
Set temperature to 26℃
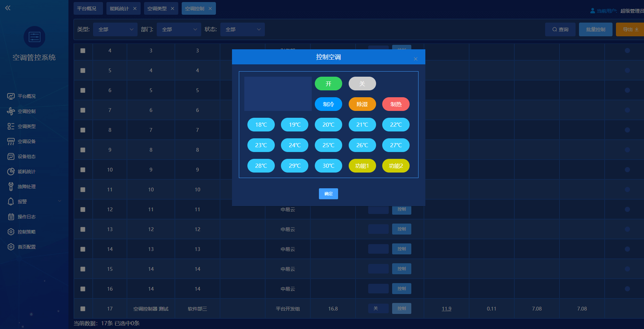pos(362,145)
